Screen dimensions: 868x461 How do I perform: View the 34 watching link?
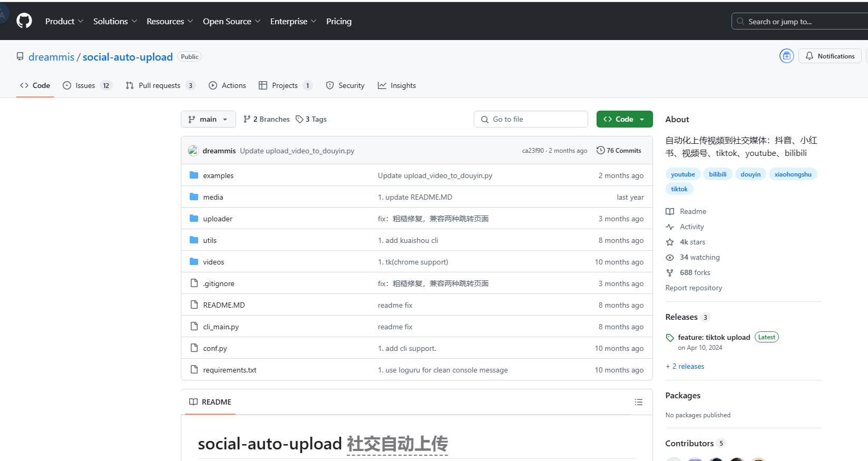tap(693, 257)
